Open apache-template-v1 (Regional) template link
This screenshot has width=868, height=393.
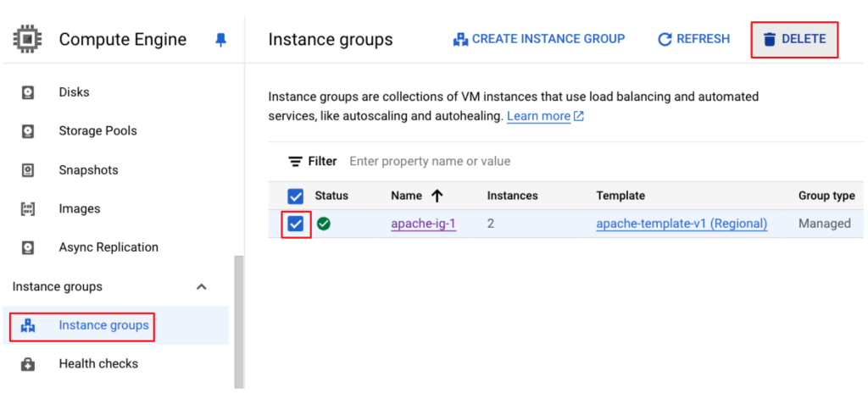pyautogui.click(x=682, y=224)
